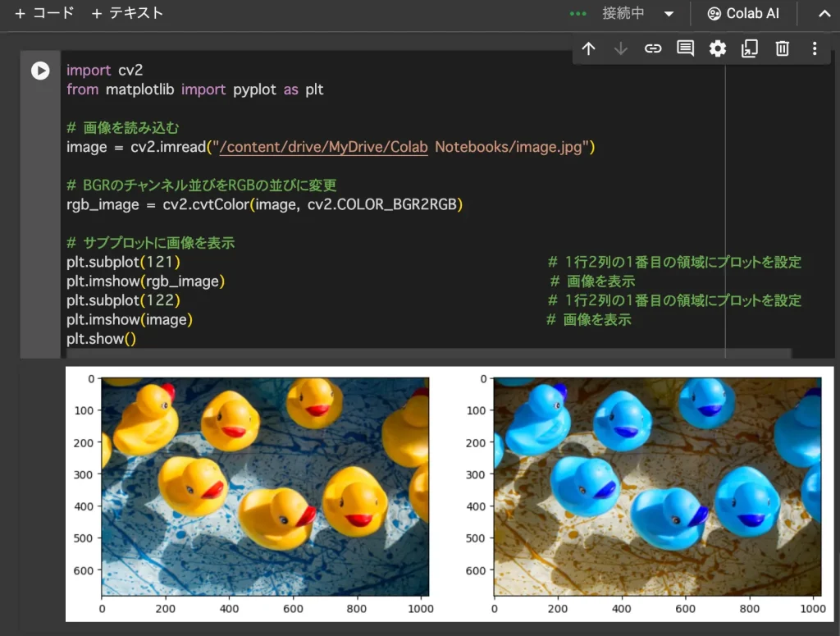Add a new code cell via コード
840x636 pixels.
click(43, 13)
